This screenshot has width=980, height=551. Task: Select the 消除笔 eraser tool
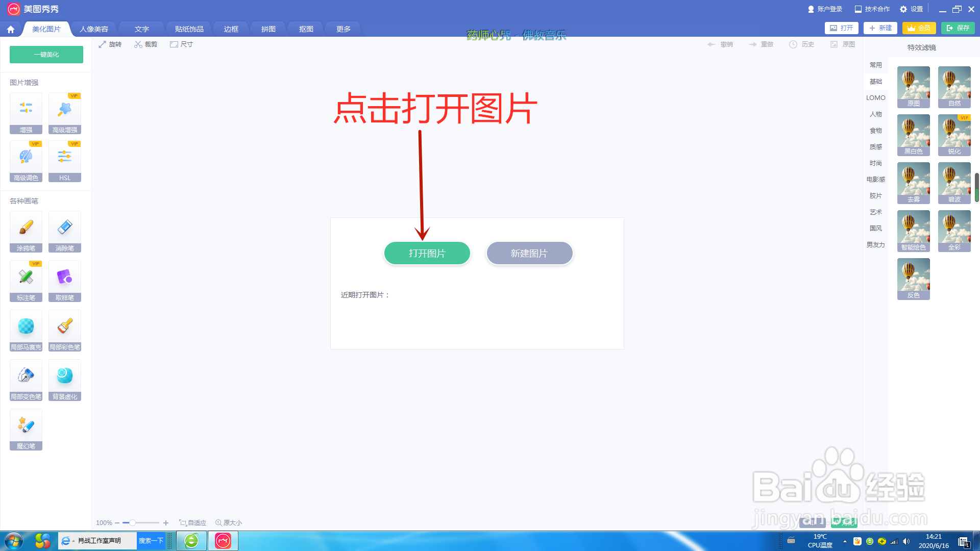(x=65, y=231)
